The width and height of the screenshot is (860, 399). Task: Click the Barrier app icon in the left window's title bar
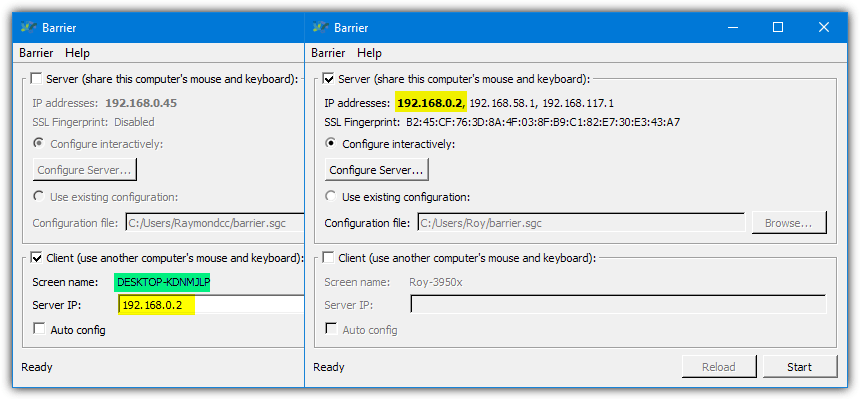click(29, 27)
